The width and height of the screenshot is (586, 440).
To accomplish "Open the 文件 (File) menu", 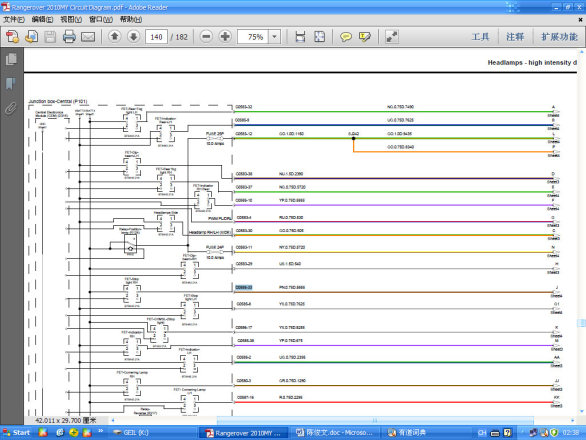I will (14, 19).
